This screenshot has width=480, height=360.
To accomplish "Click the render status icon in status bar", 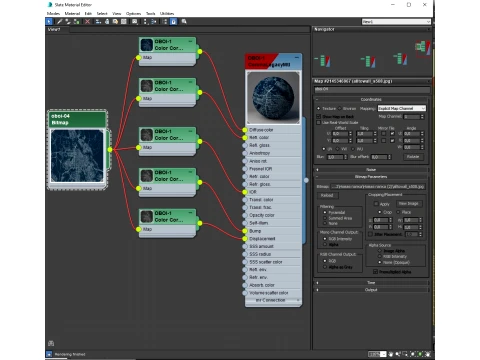I will (x=49, y=354).
